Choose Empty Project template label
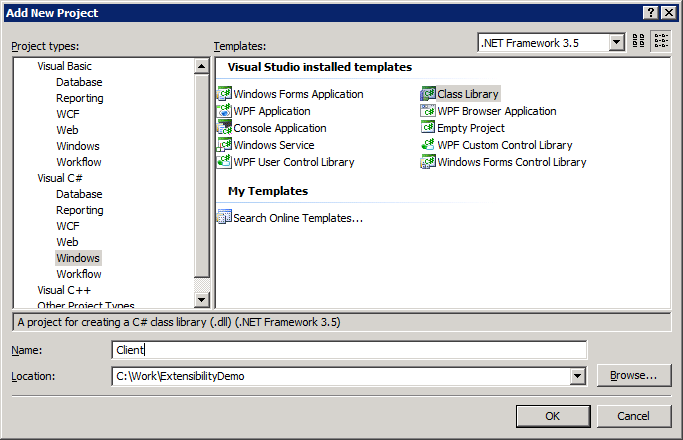This screenshot has height=440, width=683. coord(471,128)
